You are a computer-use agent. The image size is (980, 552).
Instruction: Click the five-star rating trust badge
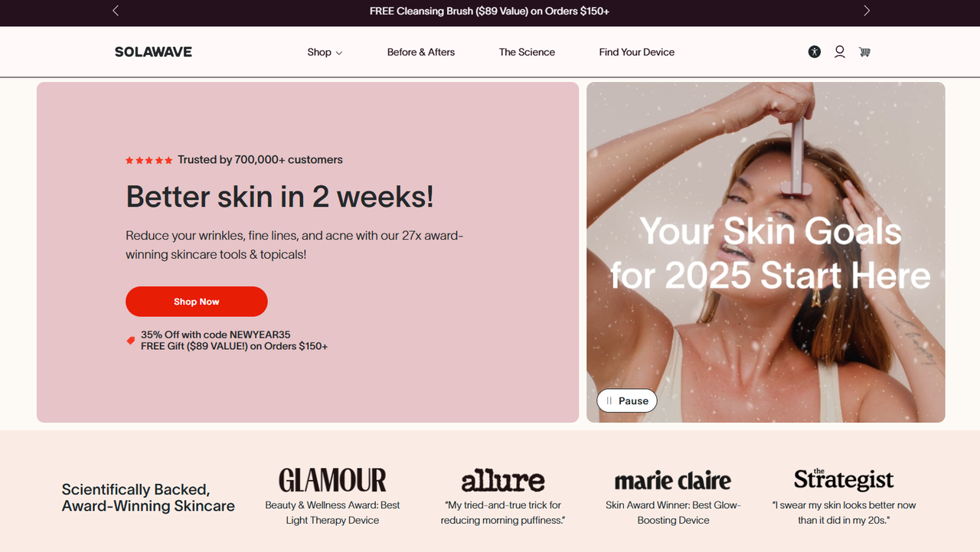(149, 160)
